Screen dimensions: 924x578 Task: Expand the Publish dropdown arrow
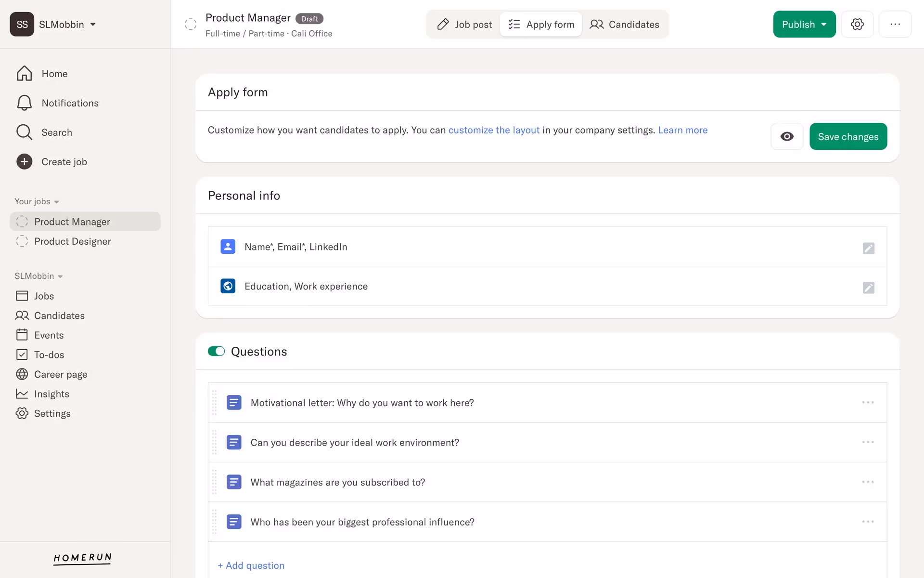pyautogui.click(x=824, y=24)
